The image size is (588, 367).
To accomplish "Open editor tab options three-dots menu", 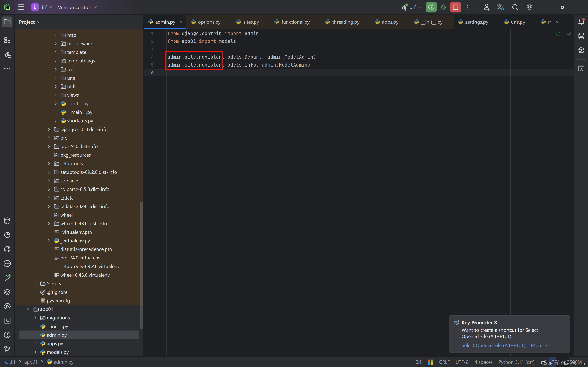I will click(567, 22).
